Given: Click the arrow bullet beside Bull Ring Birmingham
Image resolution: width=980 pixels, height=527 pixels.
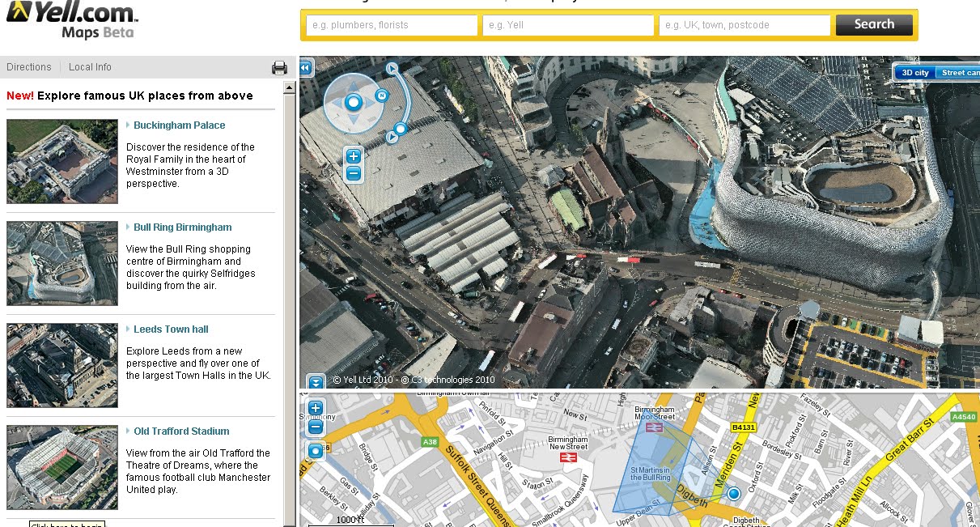Looking at the screenshot, I should (128, 227).
